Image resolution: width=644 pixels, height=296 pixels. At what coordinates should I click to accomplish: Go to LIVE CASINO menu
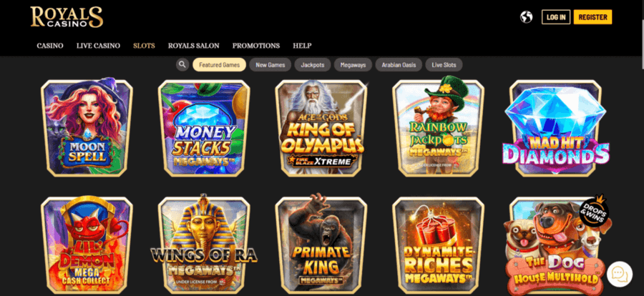click(x=98, y=46)
